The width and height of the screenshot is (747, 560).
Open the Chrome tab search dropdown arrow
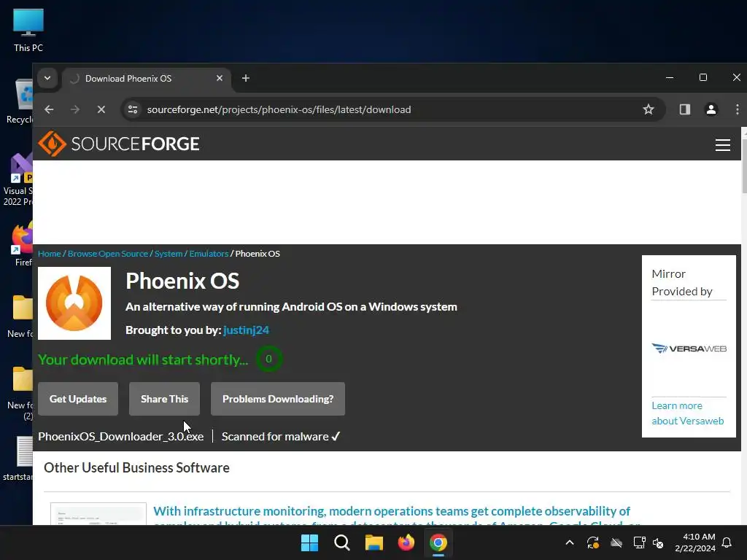tap(47, 78)
